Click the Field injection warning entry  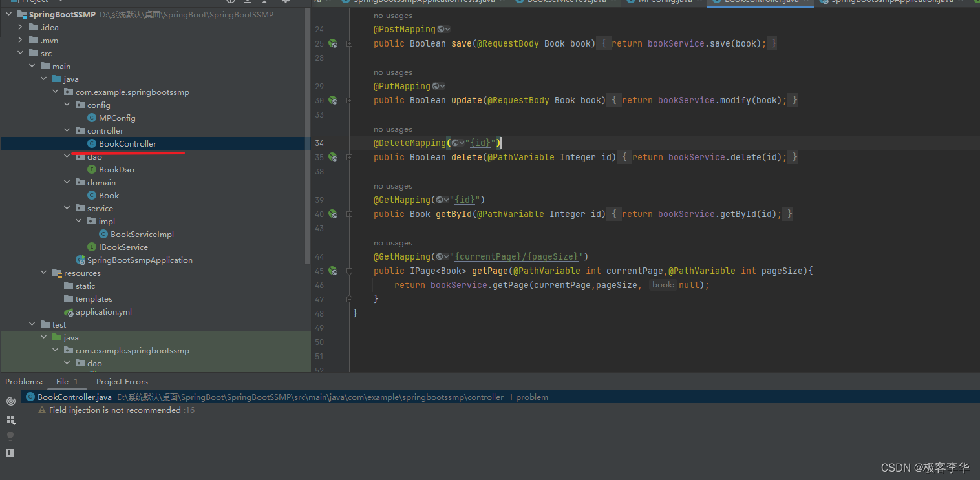114,410
